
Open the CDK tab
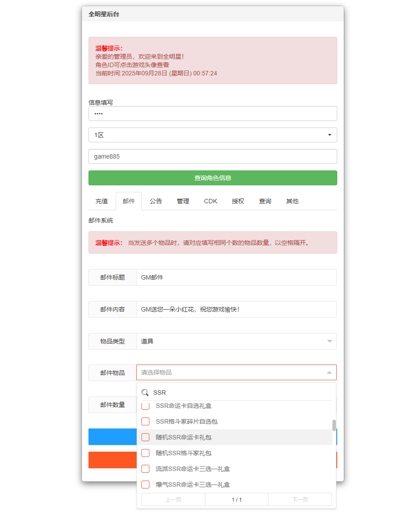coord(210,201)
